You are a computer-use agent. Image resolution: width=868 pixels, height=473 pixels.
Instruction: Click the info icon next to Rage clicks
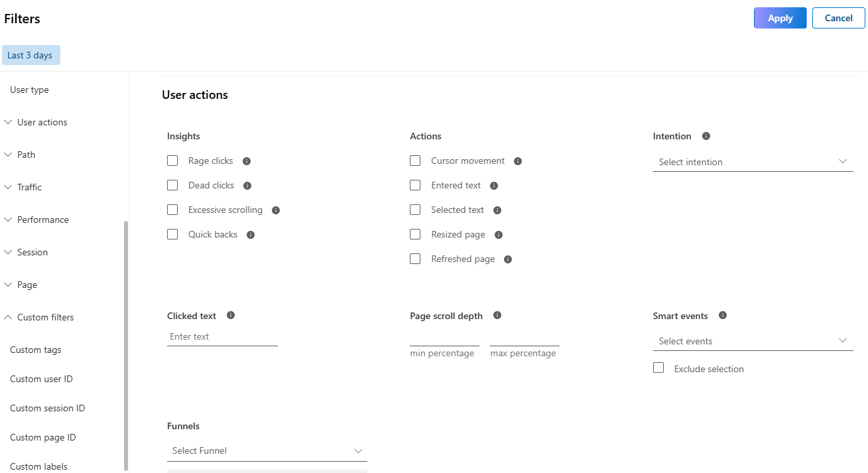click(247, 161)
